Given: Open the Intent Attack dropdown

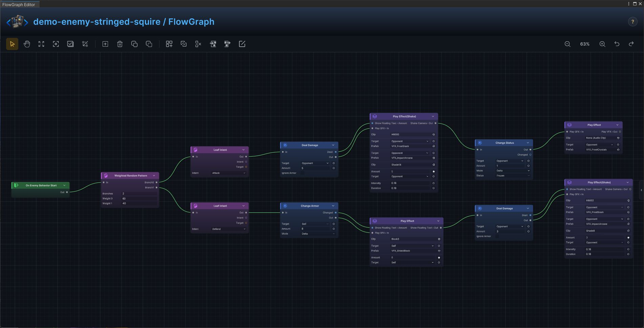Looking at the screenshot, I should (229, 173).
